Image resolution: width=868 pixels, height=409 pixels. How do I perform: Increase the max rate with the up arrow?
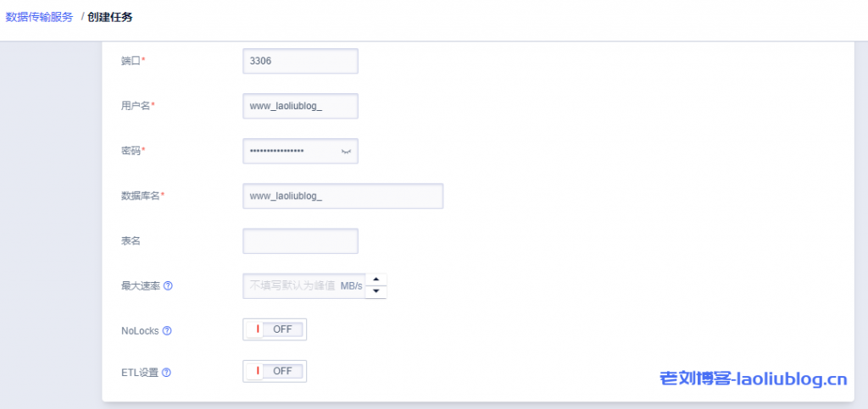tap(376, 279)
